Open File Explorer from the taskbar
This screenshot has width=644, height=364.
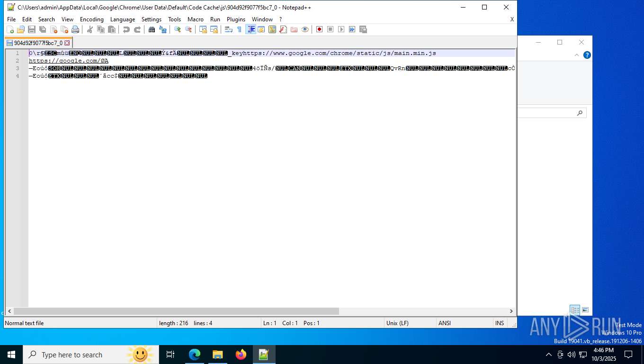coord(217,355)
